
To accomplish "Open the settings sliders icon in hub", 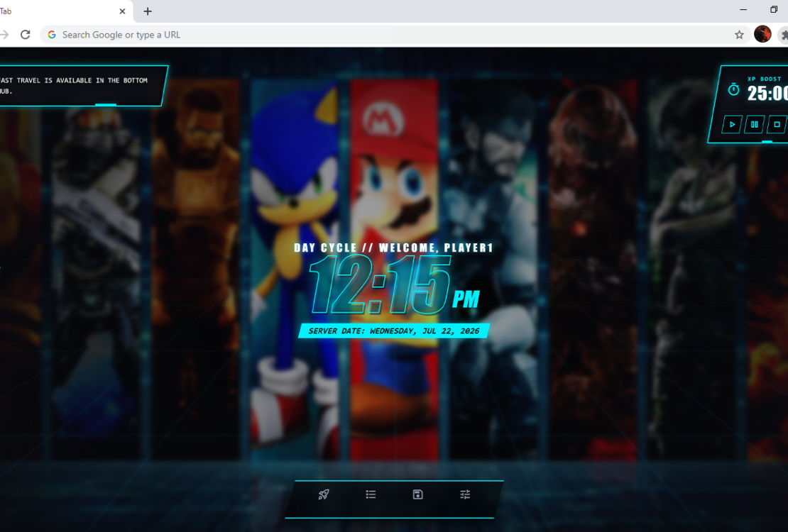I will 465,494.
